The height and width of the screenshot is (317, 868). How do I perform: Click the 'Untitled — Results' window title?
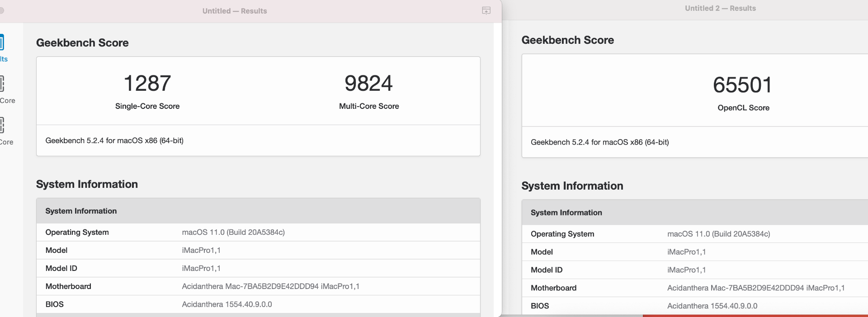tap(235, 11)
